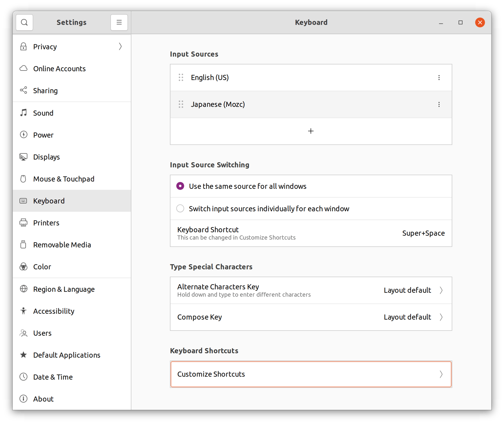Image resolution: width=504 pixels, height=424 pixels.
Task: Click the search icon in Settings header
Action: [24, 23]
